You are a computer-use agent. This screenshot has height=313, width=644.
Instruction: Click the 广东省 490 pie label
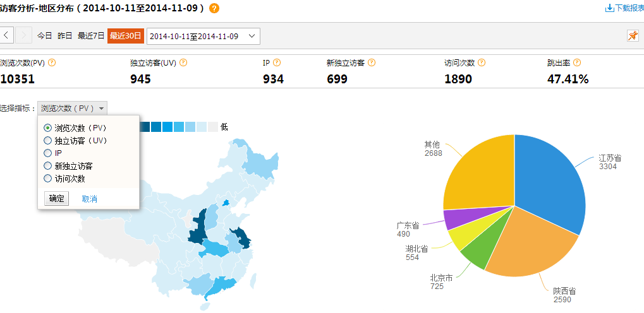tap(408, 230)
